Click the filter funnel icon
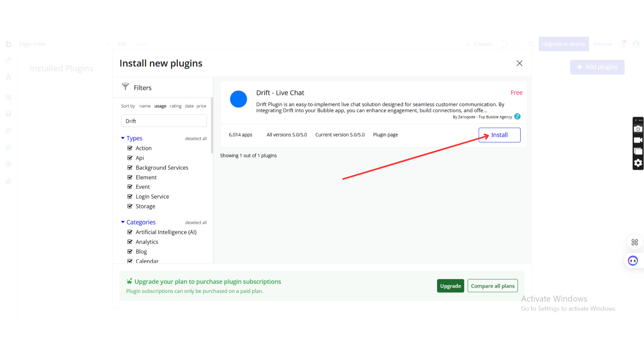644x363 pixels. click(x=125, y=87)
